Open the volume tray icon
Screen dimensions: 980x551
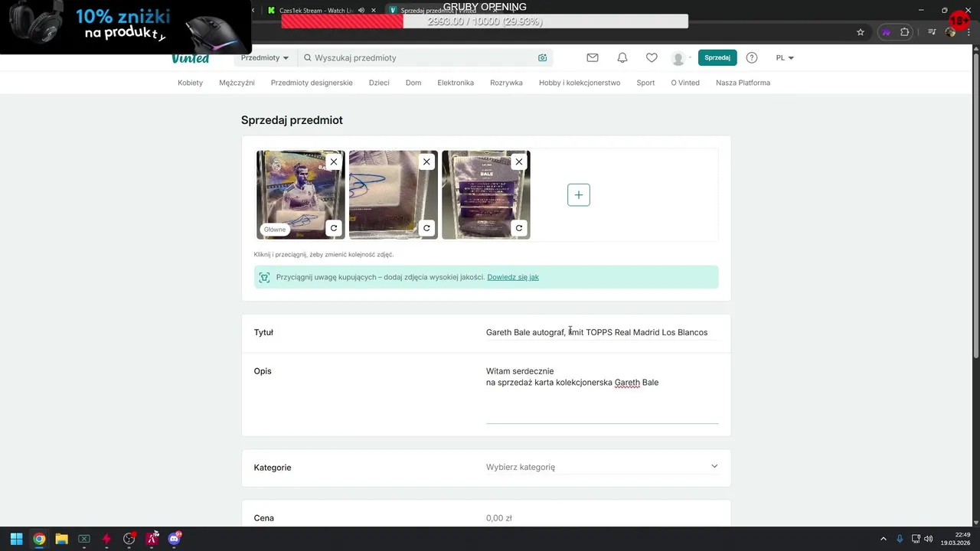[928, 539]
